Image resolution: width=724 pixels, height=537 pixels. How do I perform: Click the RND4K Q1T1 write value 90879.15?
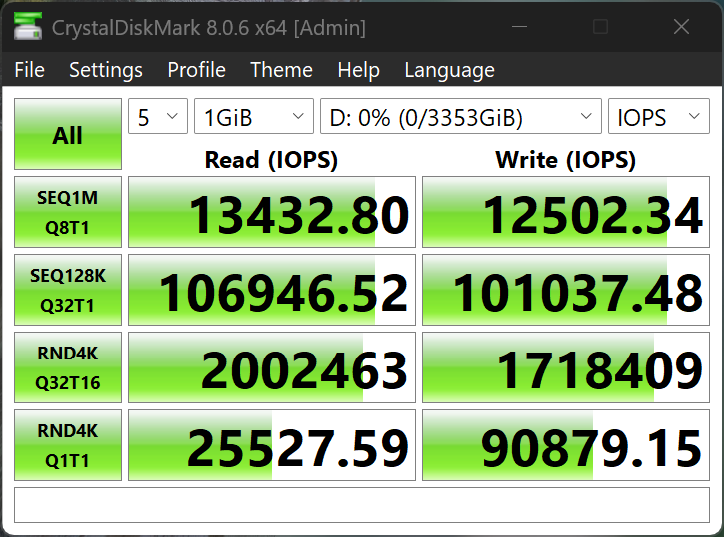point(566,445)
